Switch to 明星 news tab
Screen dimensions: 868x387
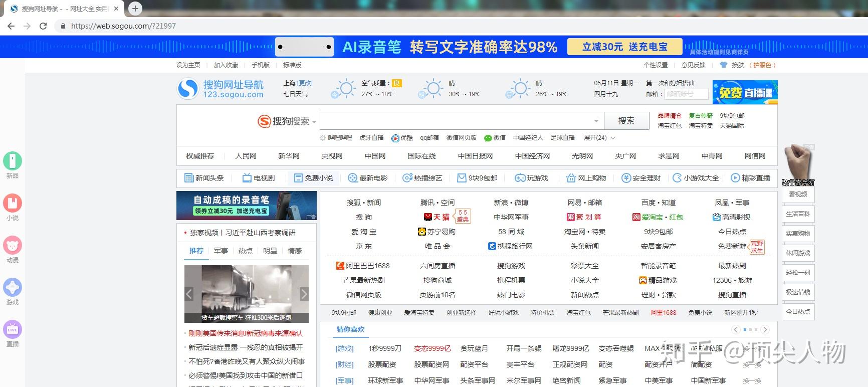point(270,251)
